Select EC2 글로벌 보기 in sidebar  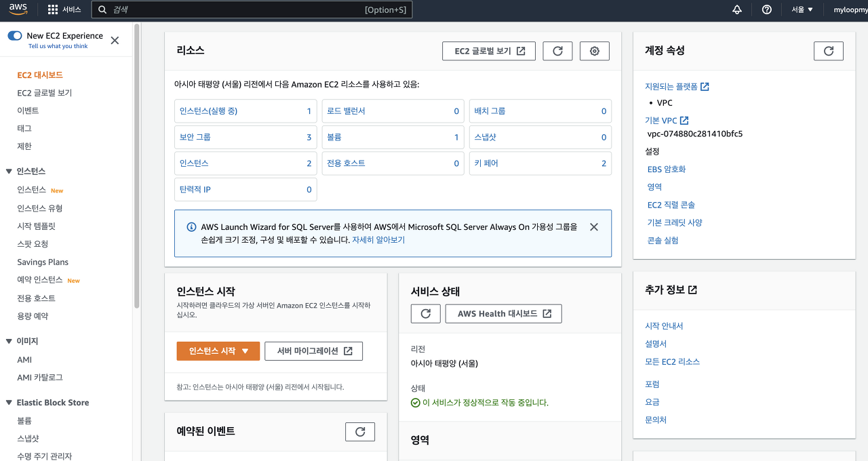point(44,93)
